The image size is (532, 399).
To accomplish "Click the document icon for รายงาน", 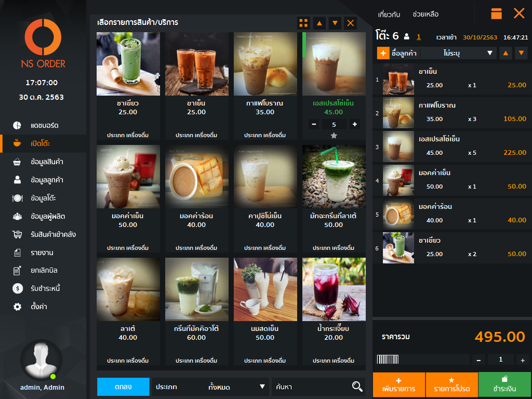I will coord(17,252).
